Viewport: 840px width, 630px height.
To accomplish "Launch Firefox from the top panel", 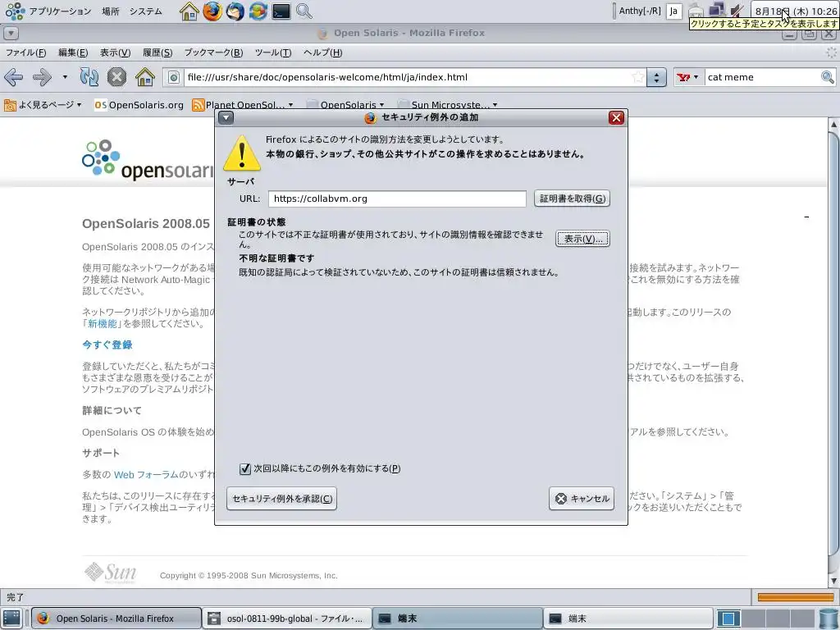I will pos(212,11).
